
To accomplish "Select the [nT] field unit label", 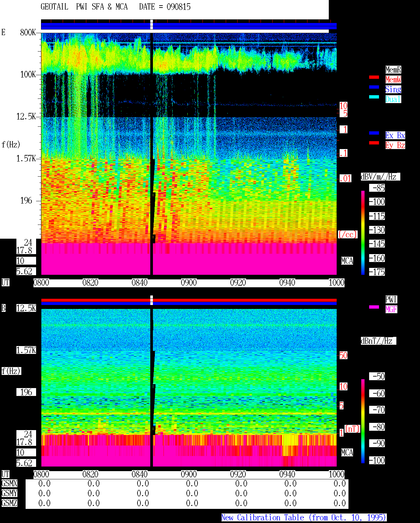I will pyautogui.click(x=352, y=429).
